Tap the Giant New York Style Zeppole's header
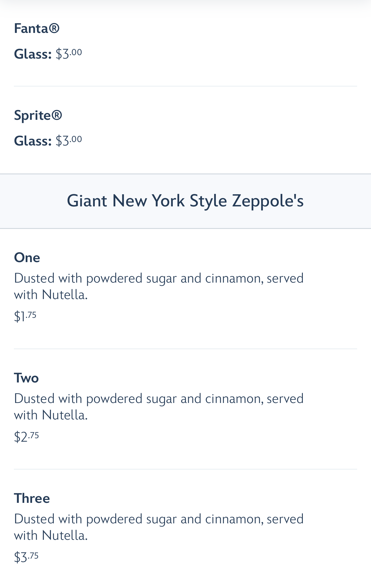 click(185, 201)
